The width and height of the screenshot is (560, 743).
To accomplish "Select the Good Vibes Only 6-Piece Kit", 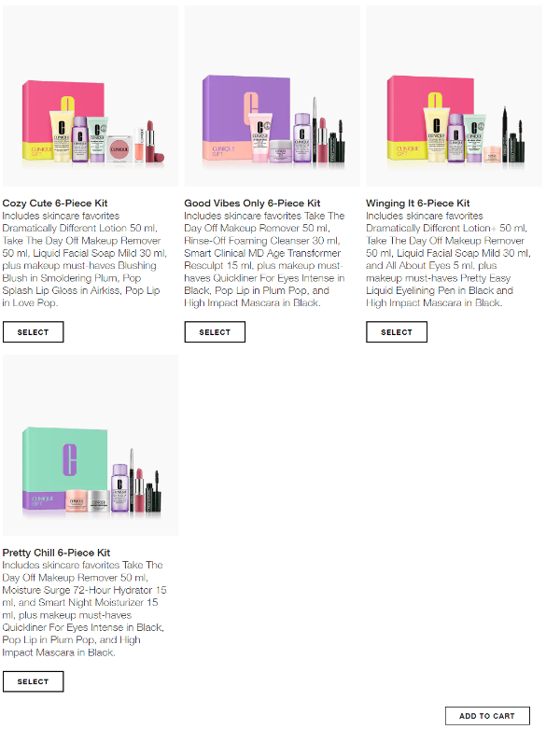I will [215, 331].
